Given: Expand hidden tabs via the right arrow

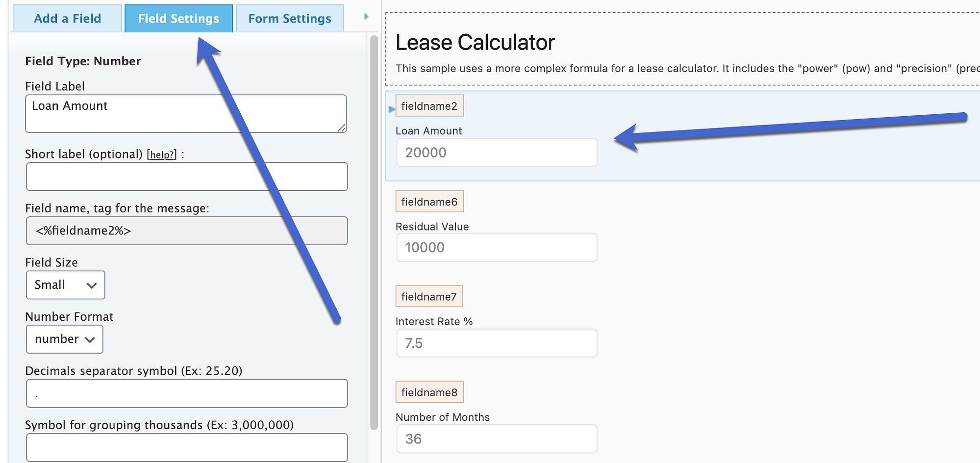Looking at the screenshot, I should [366, 16].
